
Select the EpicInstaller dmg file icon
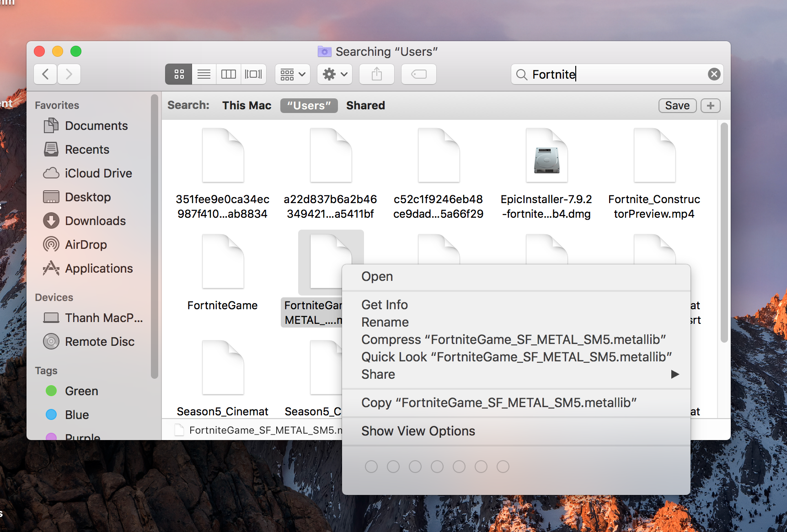[x=546, y=156]
